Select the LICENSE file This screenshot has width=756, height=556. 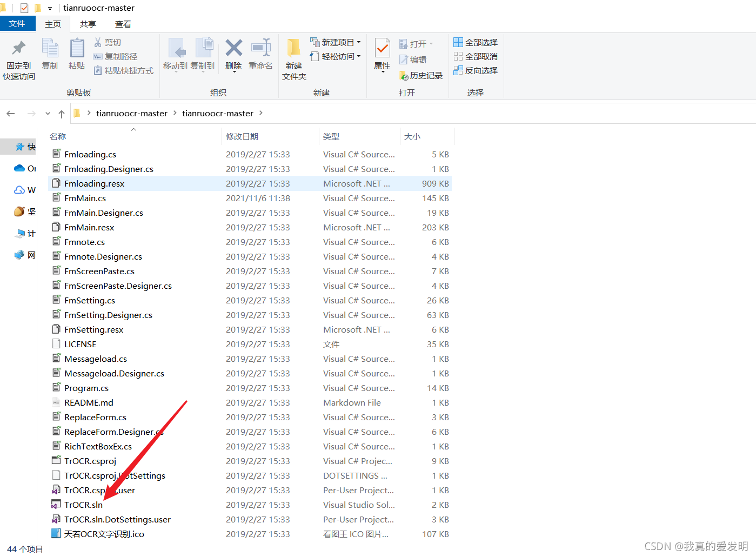pyautogui.click(x=81, y=344)
